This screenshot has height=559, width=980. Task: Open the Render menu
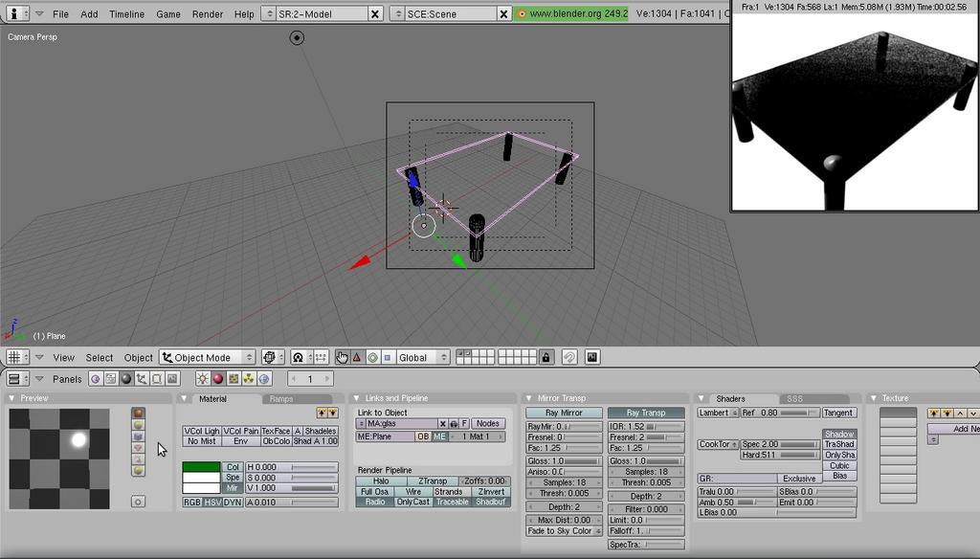(x=208, y=13)
